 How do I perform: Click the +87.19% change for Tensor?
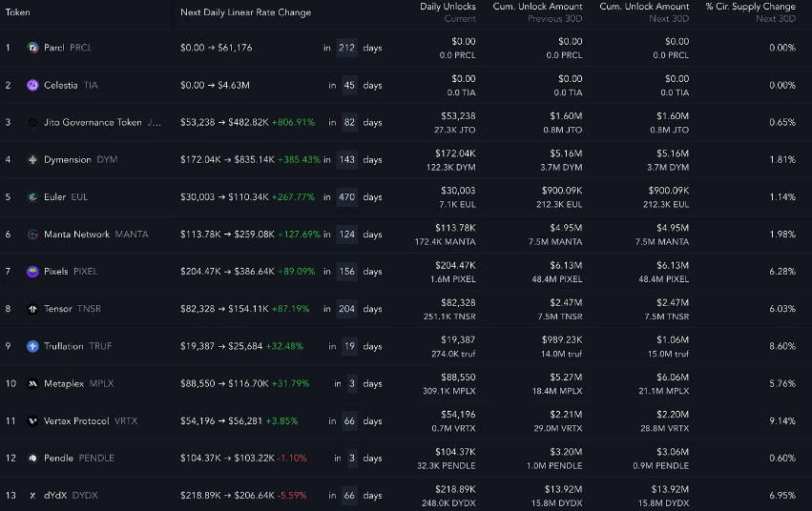click(x=290, y=309)
